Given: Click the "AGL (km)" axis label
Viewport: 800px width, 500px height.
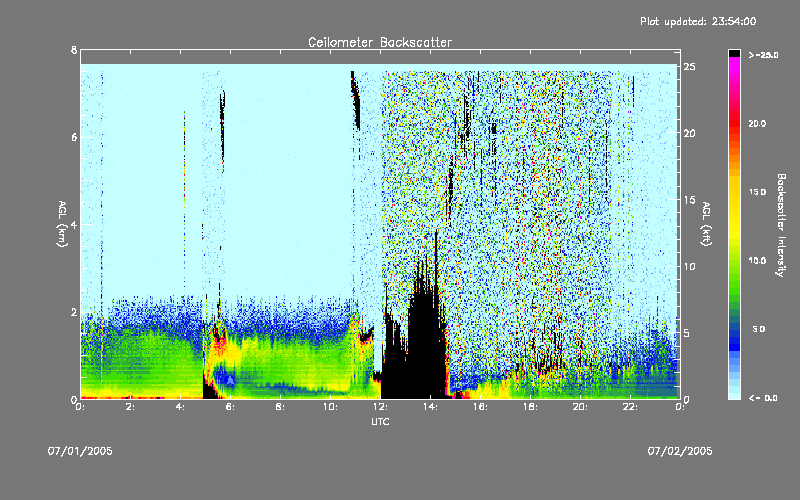Looking at the screenshot, I should click(62, 224).
